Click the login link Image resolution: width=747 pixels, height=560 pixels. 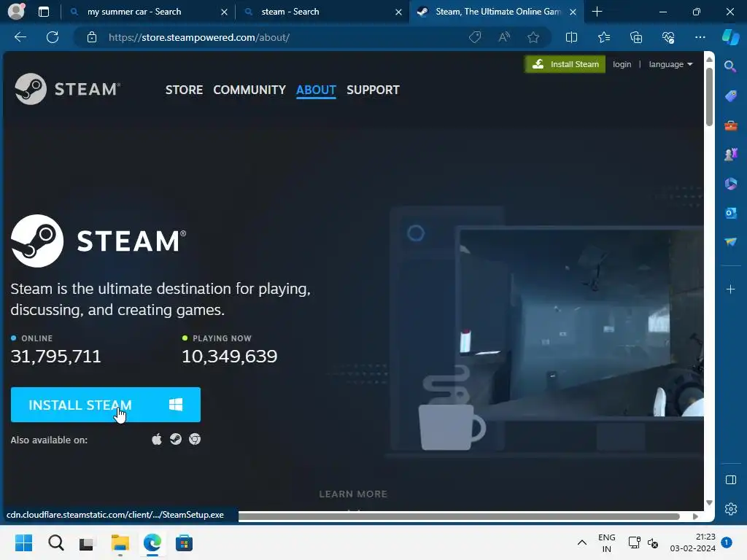(x=622, y=64)
